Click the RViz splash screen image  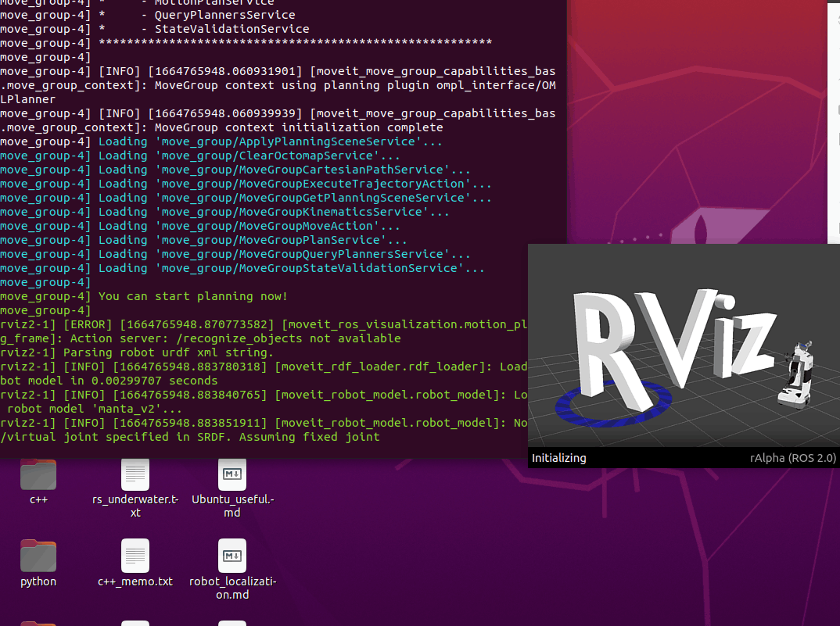[x=684, y=346]
